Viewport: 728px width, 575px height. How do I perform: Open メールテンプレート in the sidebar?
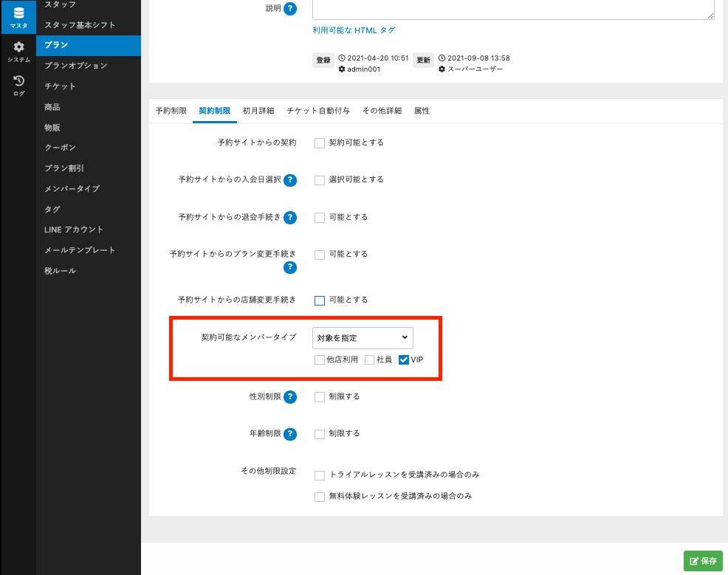[x=80, y=250]
